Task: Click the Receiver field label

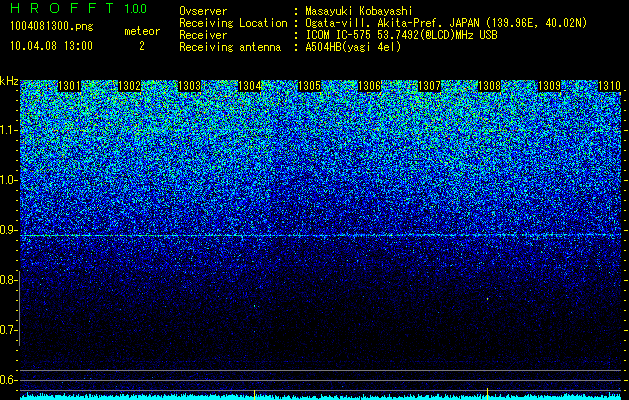Action: (x=203, y=35)
